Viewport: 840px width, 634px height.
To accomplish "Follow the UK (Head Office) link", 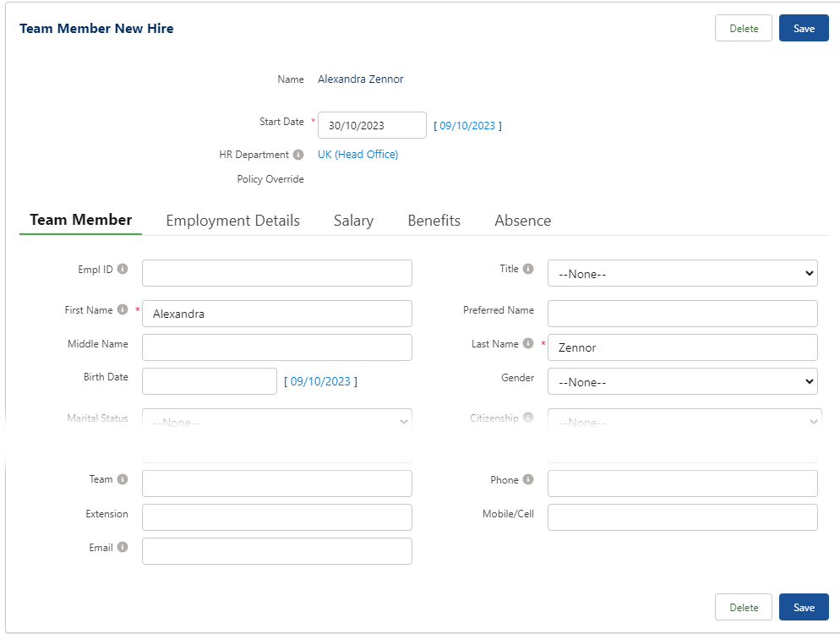I will tap(357, 155).
